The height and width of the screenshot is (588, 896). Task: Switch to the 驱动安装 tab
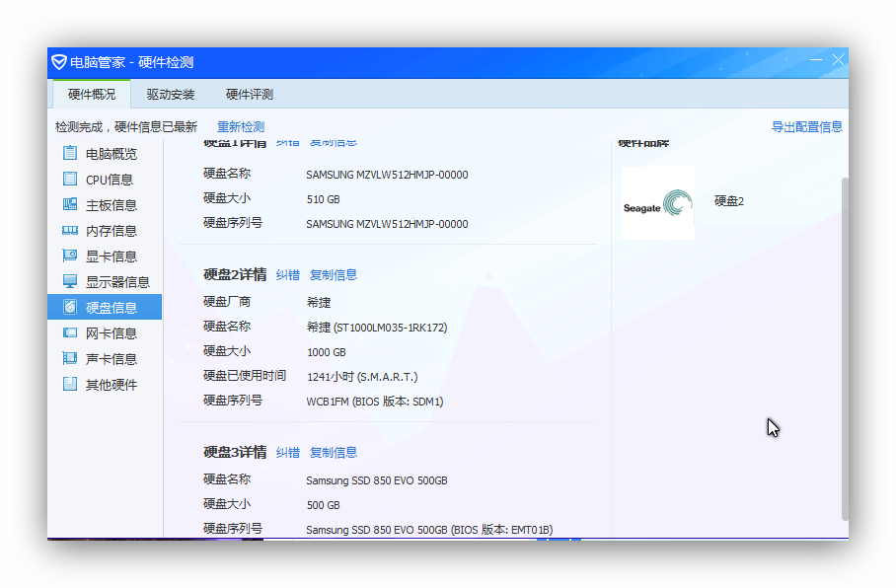171,95
